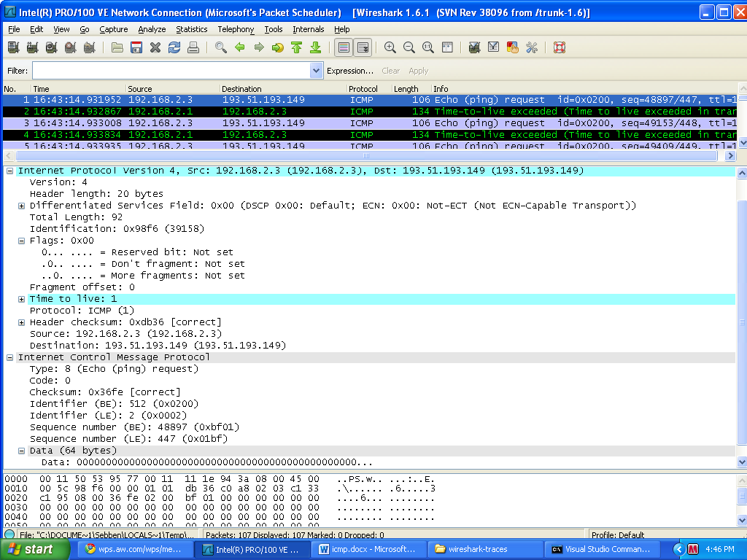
Task: Jump to the last packet icon
Action: pos(315,47)
